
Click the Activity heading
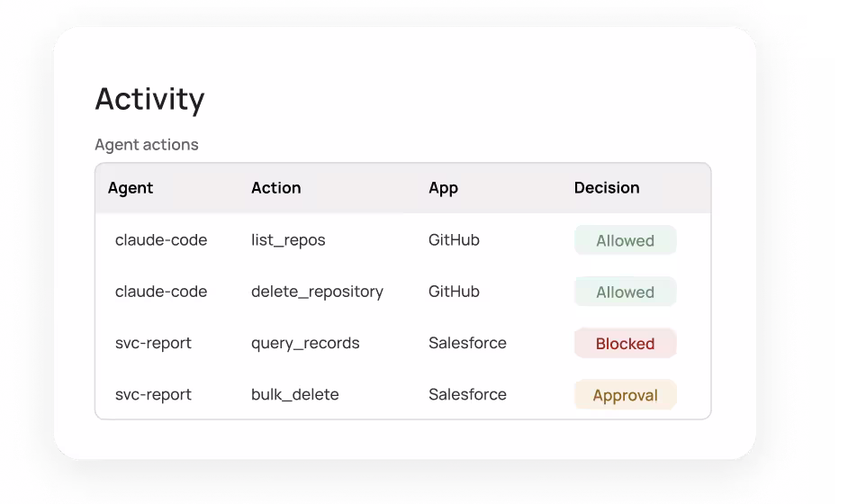149,100
